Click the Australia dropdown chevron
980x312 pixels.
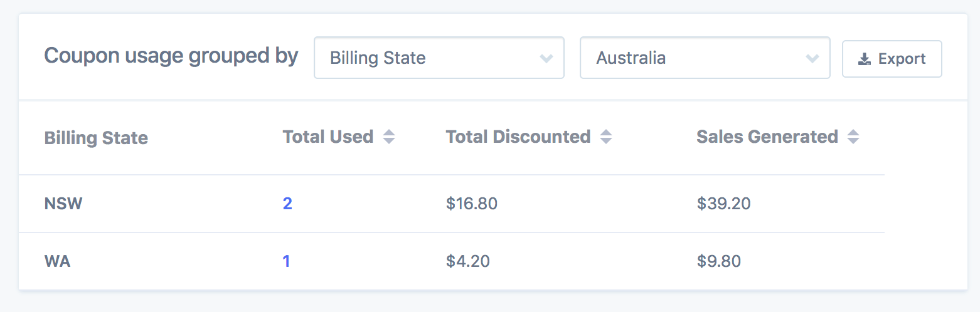[812, 58]
